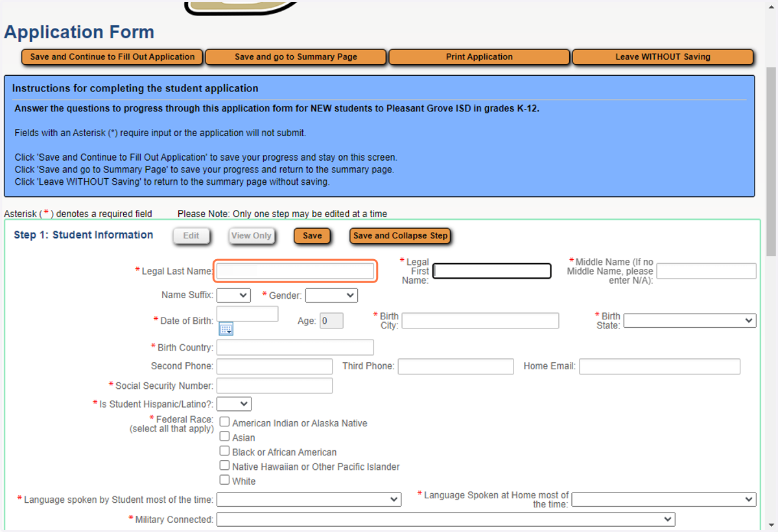Image resolution: width=778 pixels, height=532 pixels.
Task: Click the Print Application button
Action: (x=479, y=57)
